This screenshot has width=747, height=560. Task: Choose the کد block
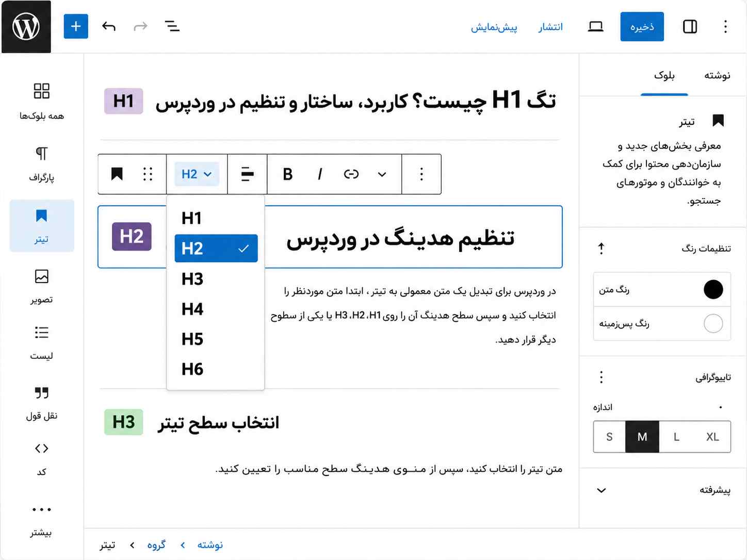click(x=42, y=459)
